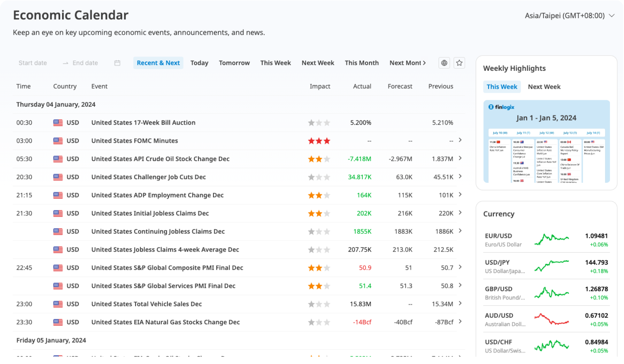Click the US flag beside ADP Employment Change
The height and width of the screenshot is (364, 624).
[58, 195]
